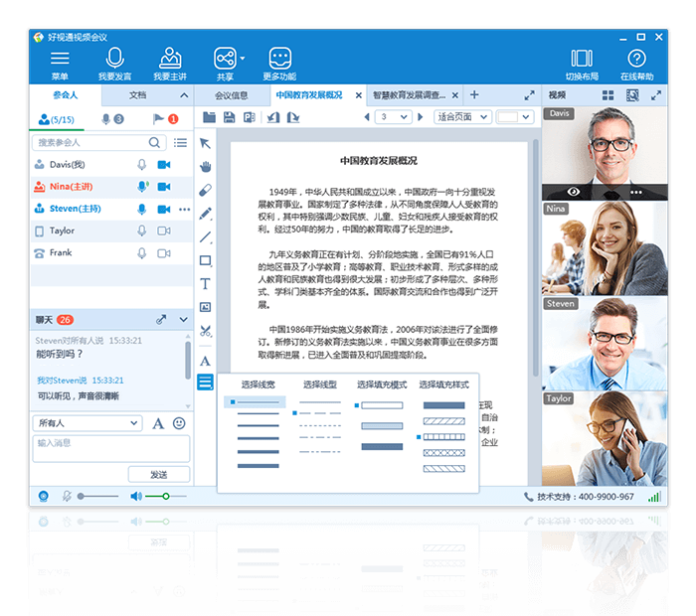
Task: Click the send message button
Action: pos(159,475)
